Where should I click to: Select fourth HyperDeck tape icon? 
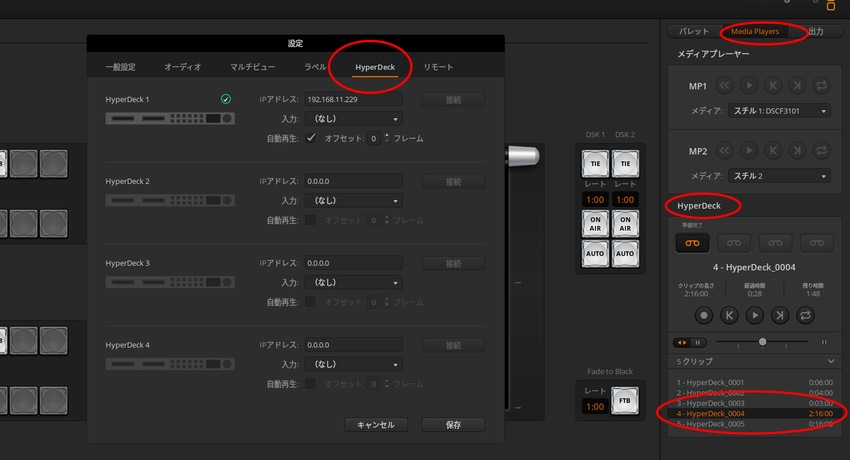(x=816, y=243)
